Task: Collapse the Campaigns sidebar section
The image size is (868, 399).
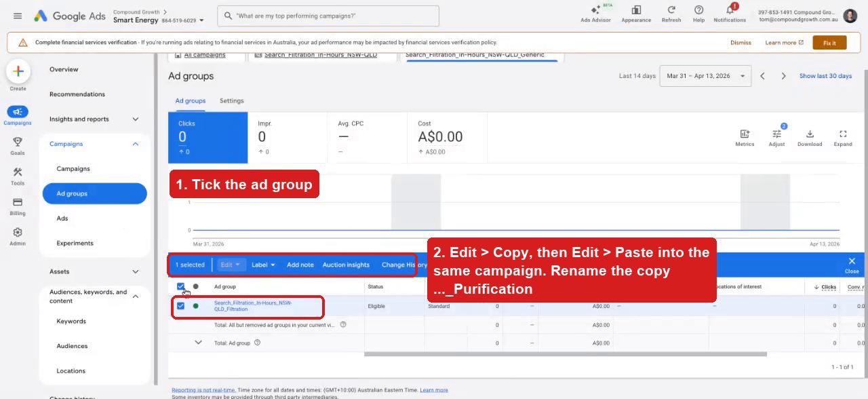Action: coord(135,144)
